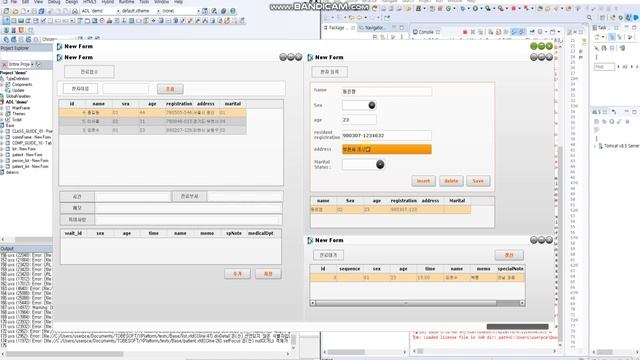Click the Save button in the patient form
Image resolution: width=640 pixels, height=360 pixels.
tap(478, 181)
